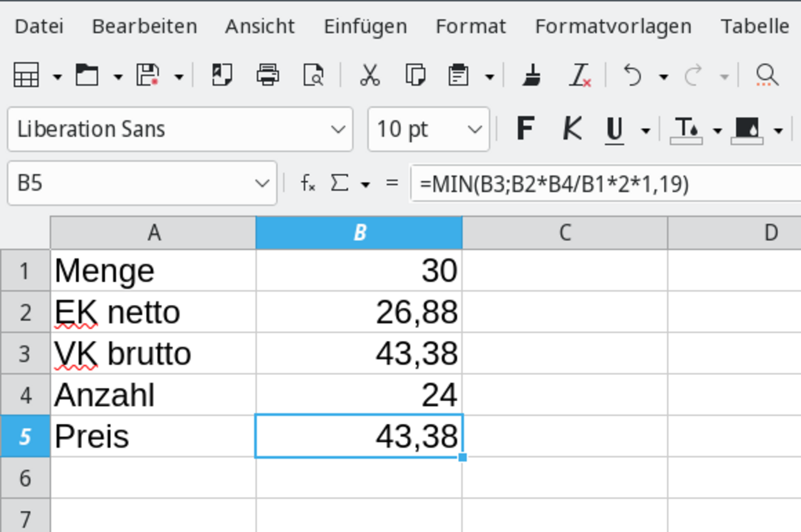
Task: Select cell with text Preis
Action: point(153,436)
